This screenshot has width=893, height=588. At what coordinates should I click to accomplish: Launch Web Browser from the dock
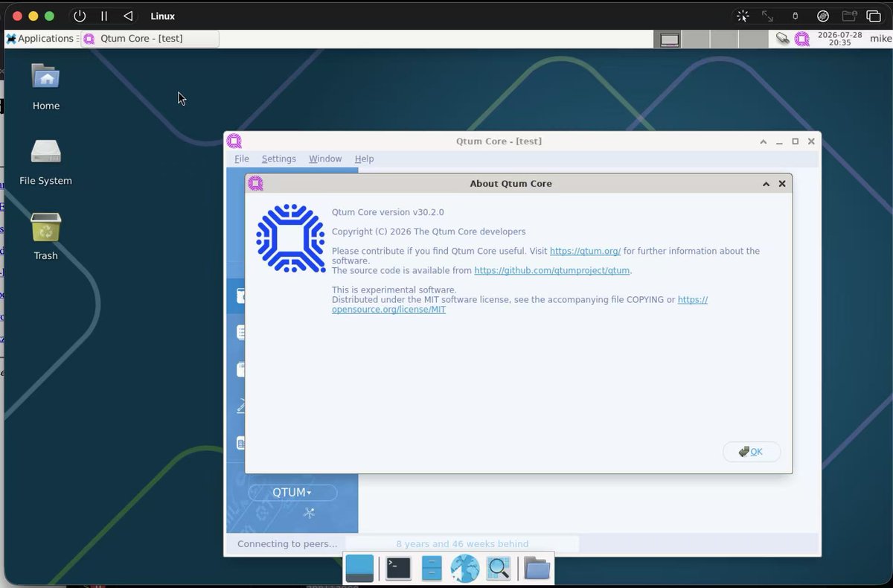tap(465, 569)
